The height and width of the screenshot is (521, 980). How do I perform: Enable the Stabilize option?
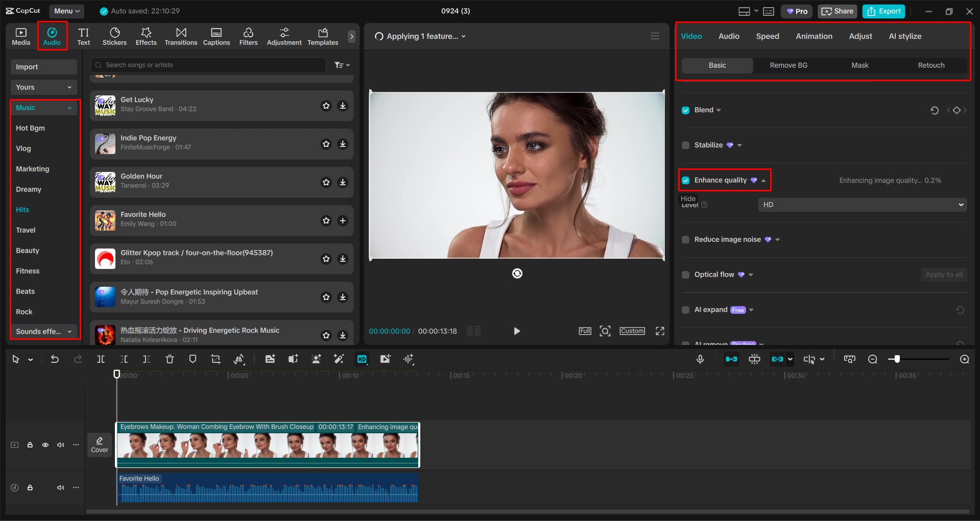click(x=685, y=145)
